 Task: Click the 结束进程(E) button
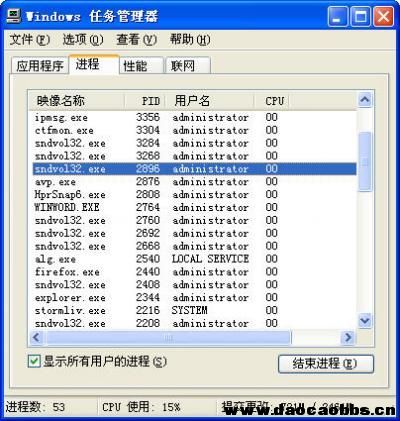pyautogui.click(x=326, y=364)
